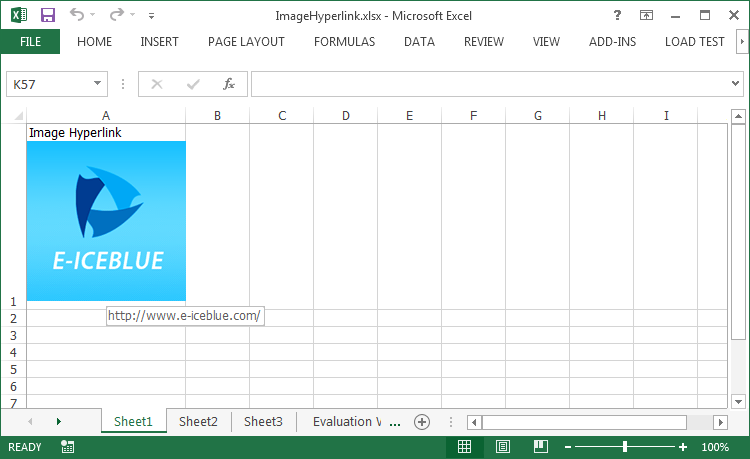Image resolution: width=750 pixels, height=459 pixels.
Task: Save the workbook with the floppy icon
Action: 48,15
